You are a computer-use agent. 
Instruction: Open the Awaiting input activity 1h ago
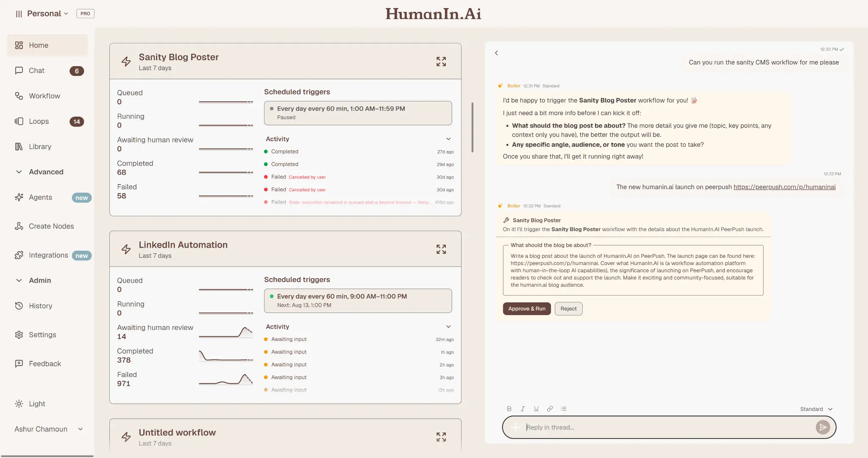[x=359, y=352]
